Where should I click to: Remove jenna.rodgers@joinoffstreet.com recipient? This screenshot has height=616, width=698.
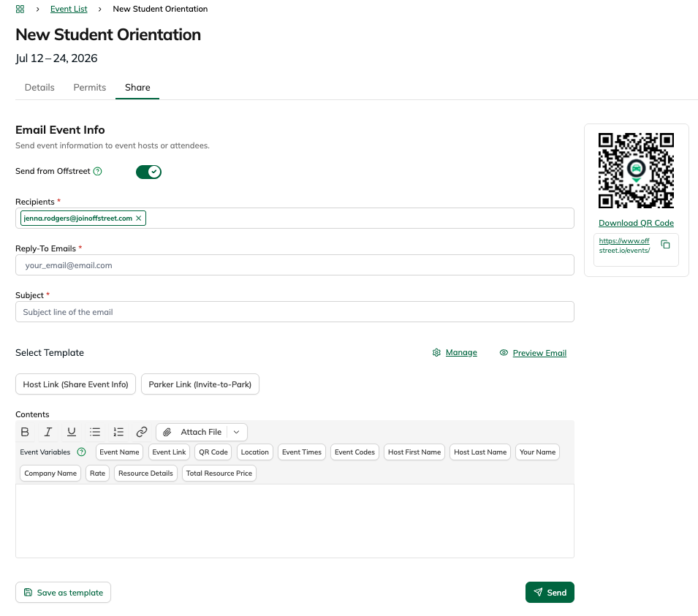[x=138, y=218]
